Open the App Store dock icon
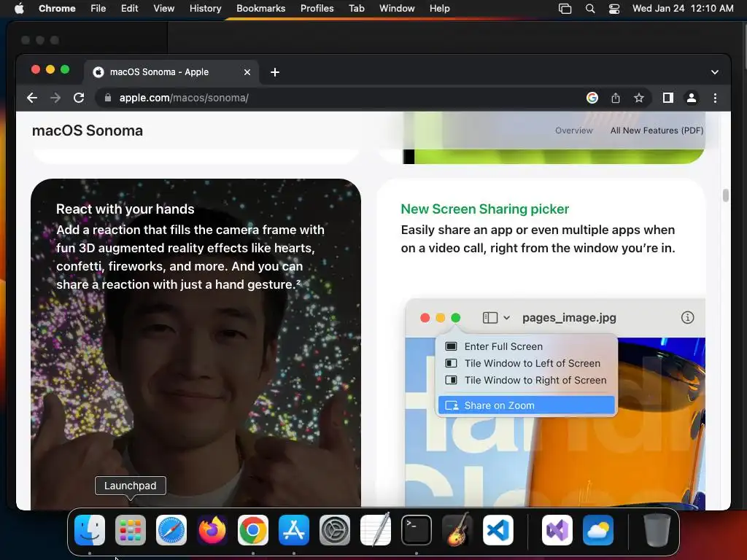747x560 pixels. point(294,530)
